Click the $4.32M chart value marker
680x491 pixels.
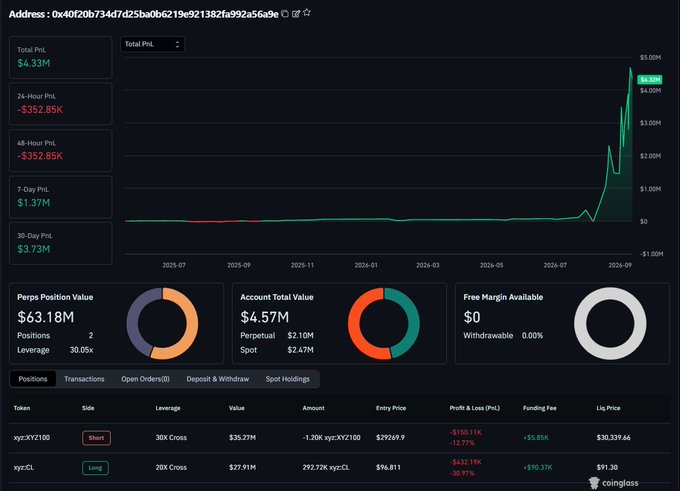[650, 80]
